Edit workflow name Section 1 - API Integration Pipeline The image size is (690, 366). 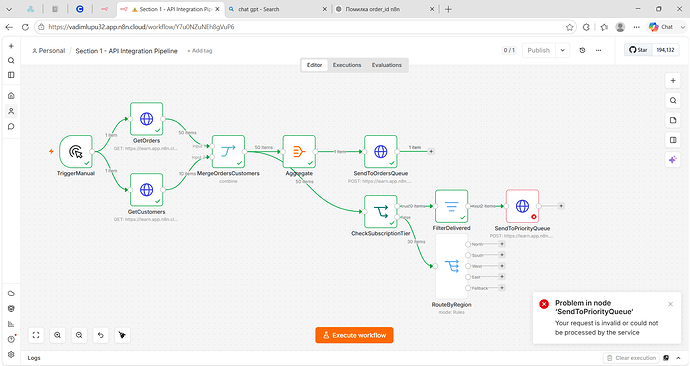click(x=126, y=51)
